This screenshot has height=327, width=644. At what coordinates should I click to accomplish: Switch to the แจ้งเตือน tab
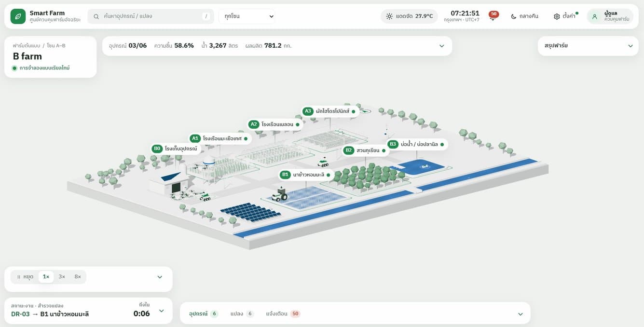283,313
